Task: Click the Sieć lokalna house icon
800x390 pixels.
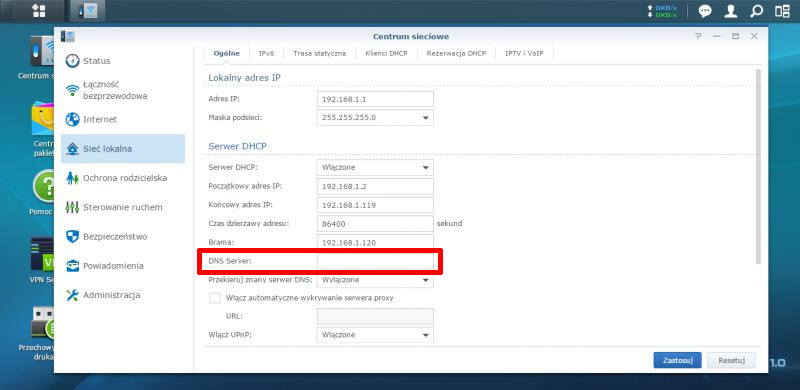Action: [73, 149]
